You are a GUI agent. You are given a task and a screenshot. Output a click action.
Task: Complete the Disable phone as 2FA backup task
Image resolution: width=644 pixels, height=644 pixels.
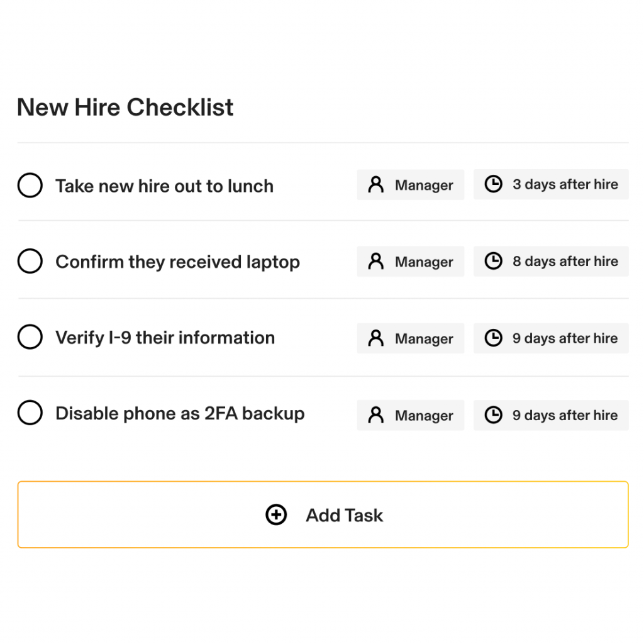[30, 413]
